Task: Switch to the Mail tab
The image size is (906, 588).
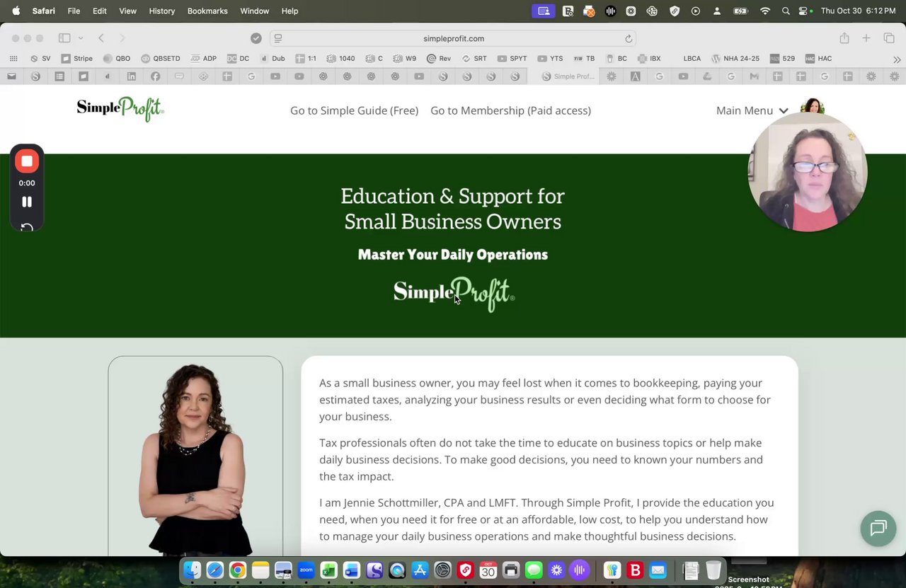Action: pyautogui.click(x=11, y=76)
